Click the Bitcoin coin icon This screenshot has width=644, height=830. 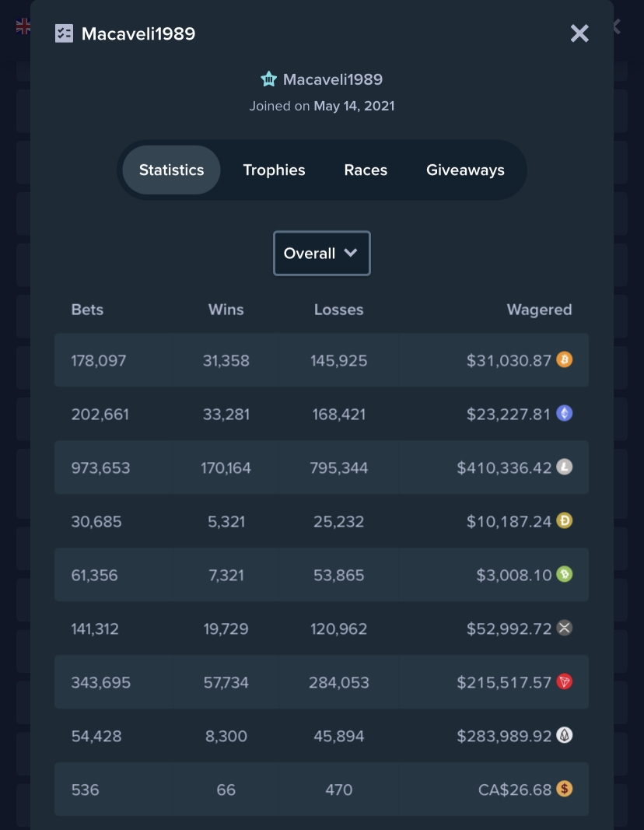[565, 360]
